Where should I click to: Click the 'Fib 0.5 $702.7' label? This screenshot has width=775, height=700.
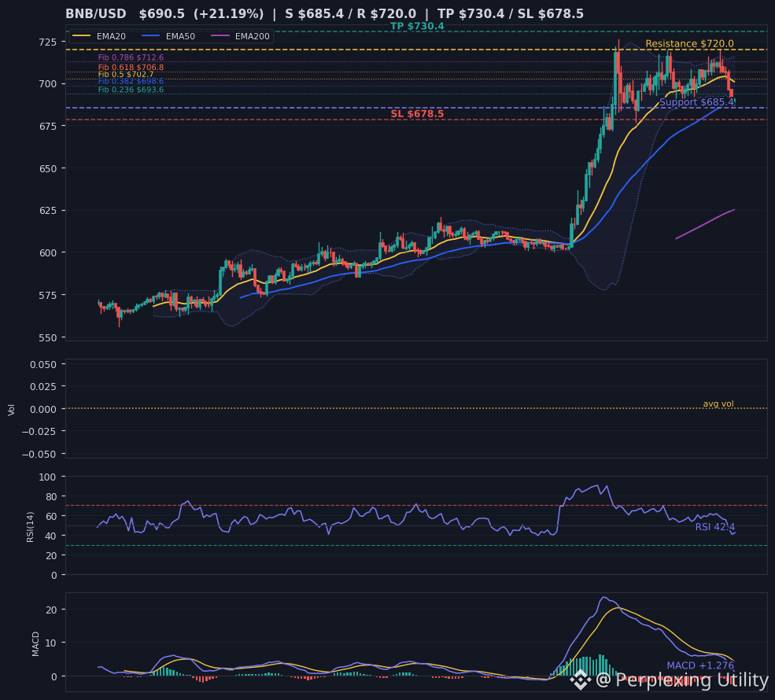tap(126, 74)
